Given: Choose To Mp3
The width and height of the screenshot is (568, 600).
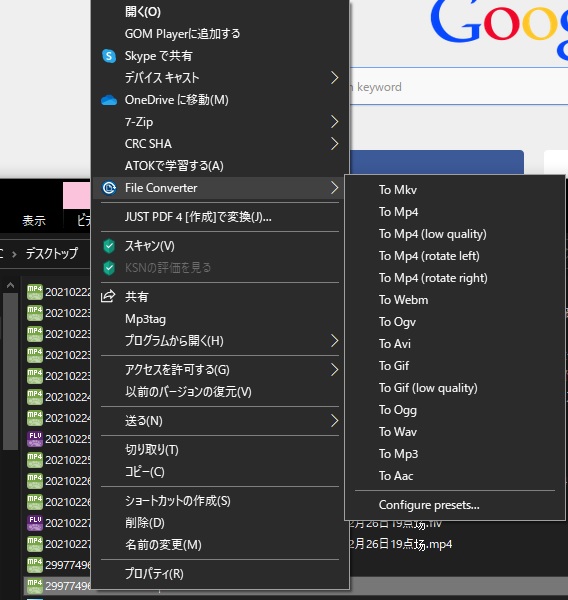Looking at the screenshot, I should [x=455, y=454].
